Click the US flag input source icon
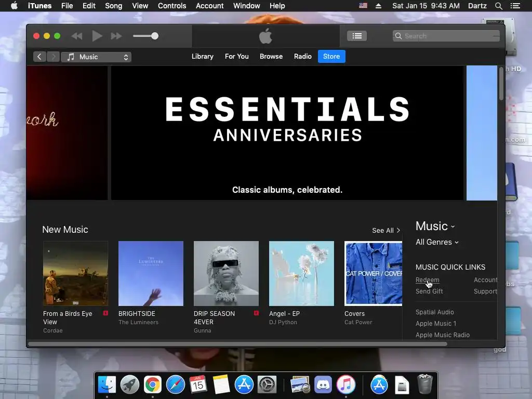Image resolution: width=532 pixels, height=399 pixels. (x=363, y=6)
